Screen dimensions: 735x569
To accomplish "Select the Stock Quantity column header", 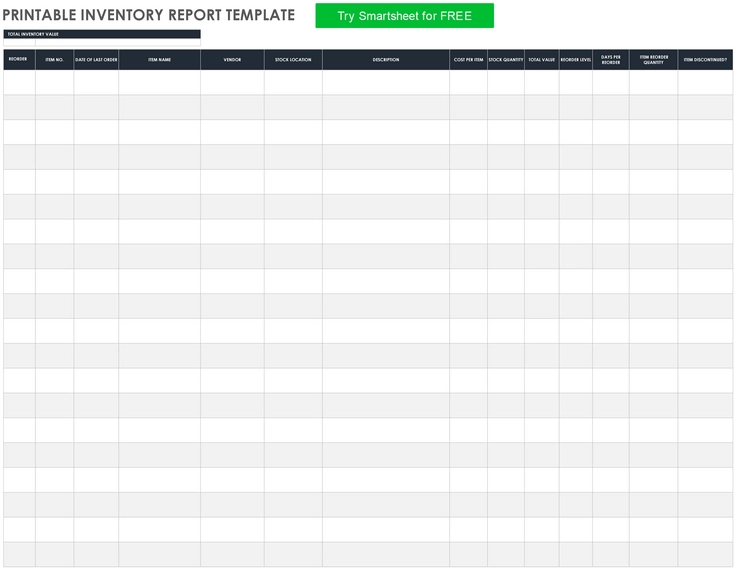I will coord(506,60).
